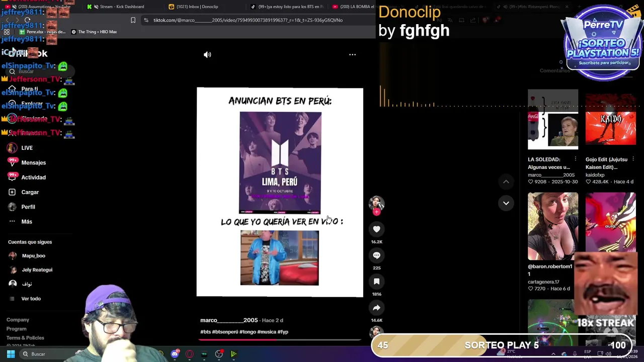Click the #tongo hashtag

248,332
